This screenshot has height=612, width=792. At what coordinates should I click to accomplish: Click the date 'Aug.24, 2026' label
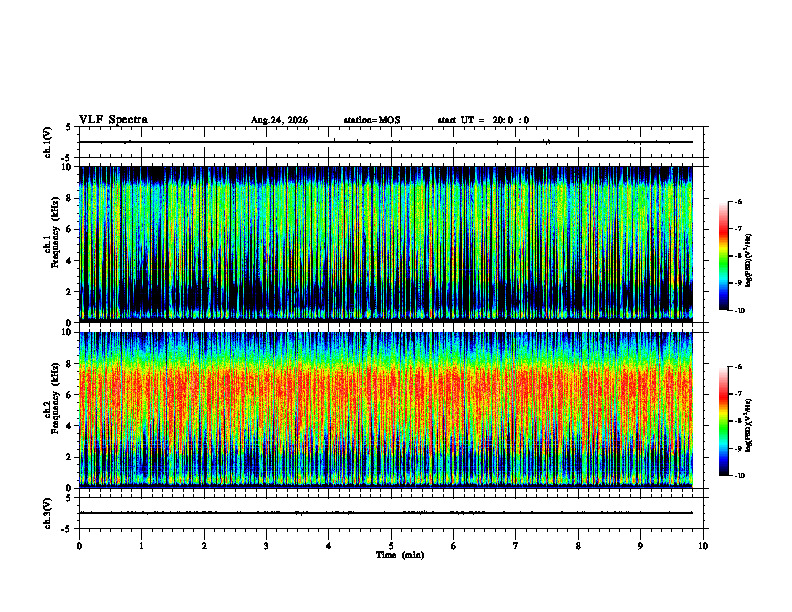pos(279,120)
